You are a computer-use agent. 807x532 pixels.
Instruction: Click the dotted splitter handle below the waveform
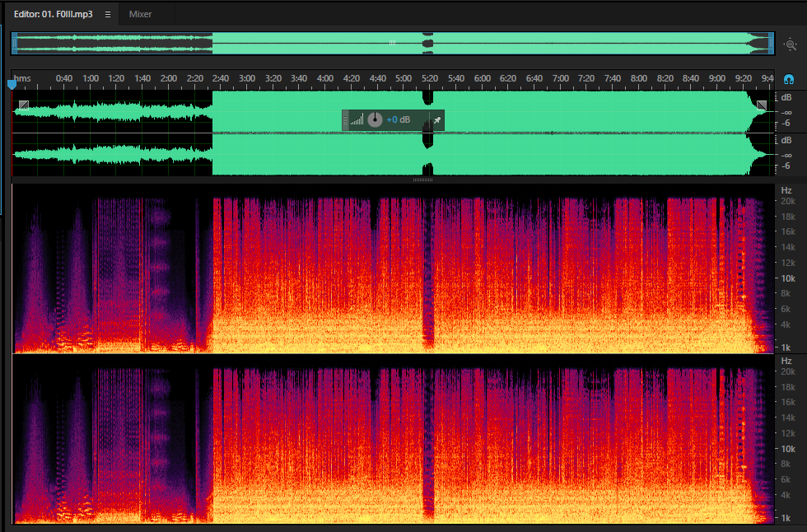point(423,180)
